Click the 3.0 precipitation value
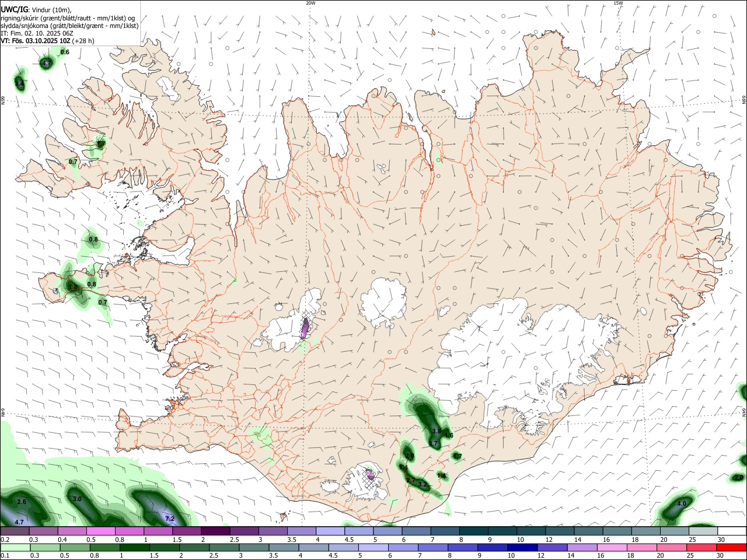 (x=77, y=499)
